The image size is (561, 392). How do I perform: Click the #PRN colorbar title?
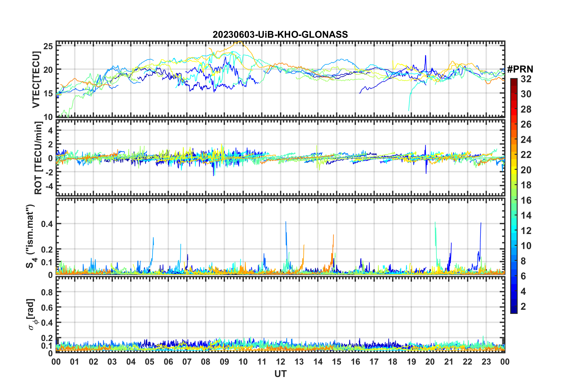coord(520,69)
